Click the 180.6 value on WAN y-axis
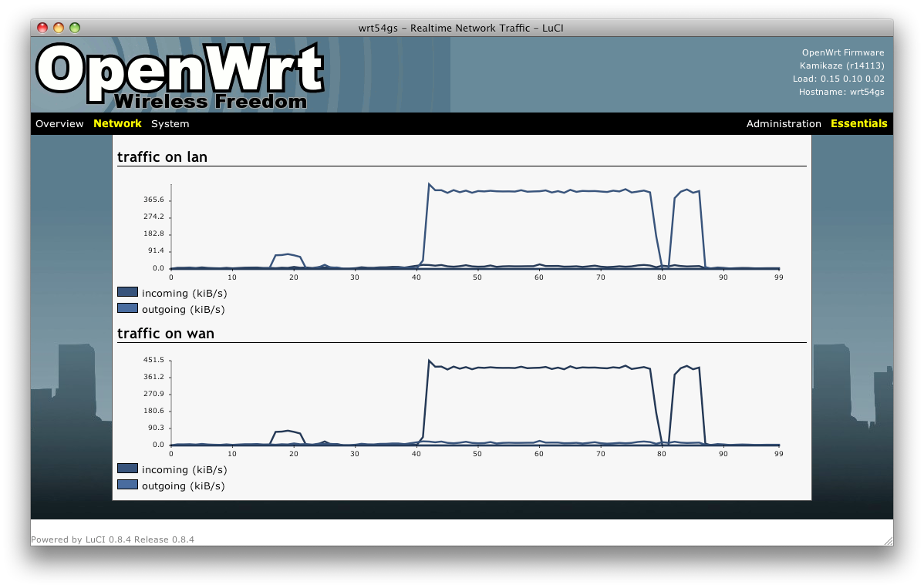Viewport: 924px width, 588px height. (153, 411)
